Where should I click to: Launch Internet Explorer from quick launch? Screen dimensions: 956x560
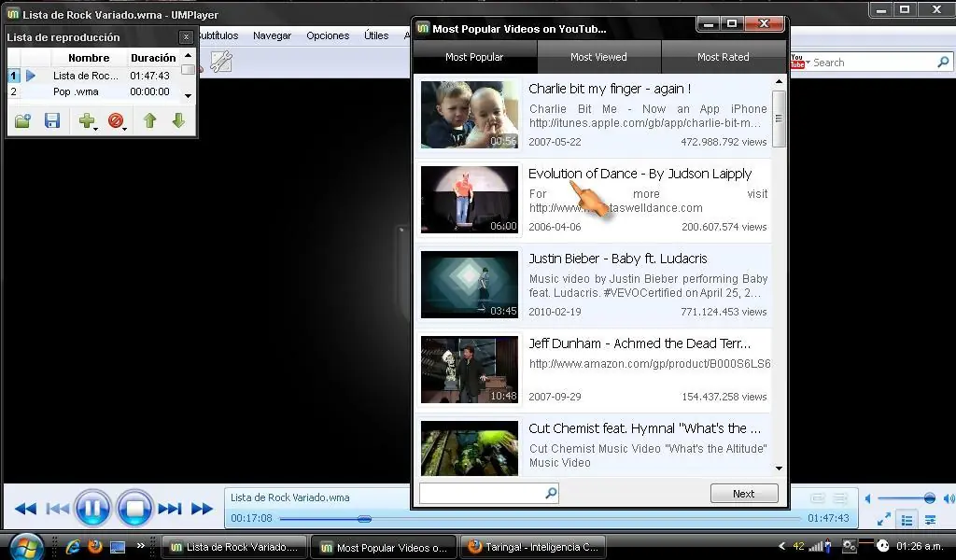tap(73, 546)
